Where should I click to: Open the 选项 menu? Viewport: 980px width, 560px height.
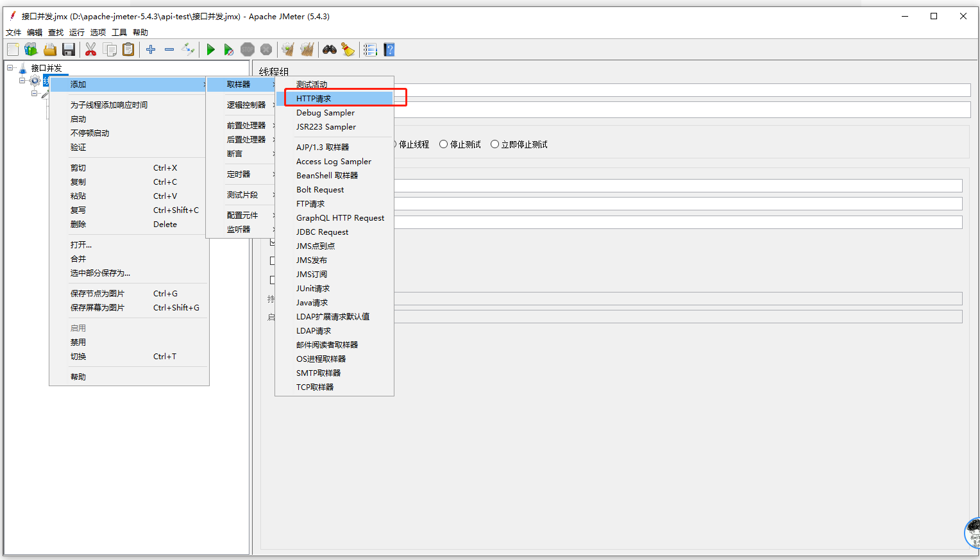pos(98,32)
